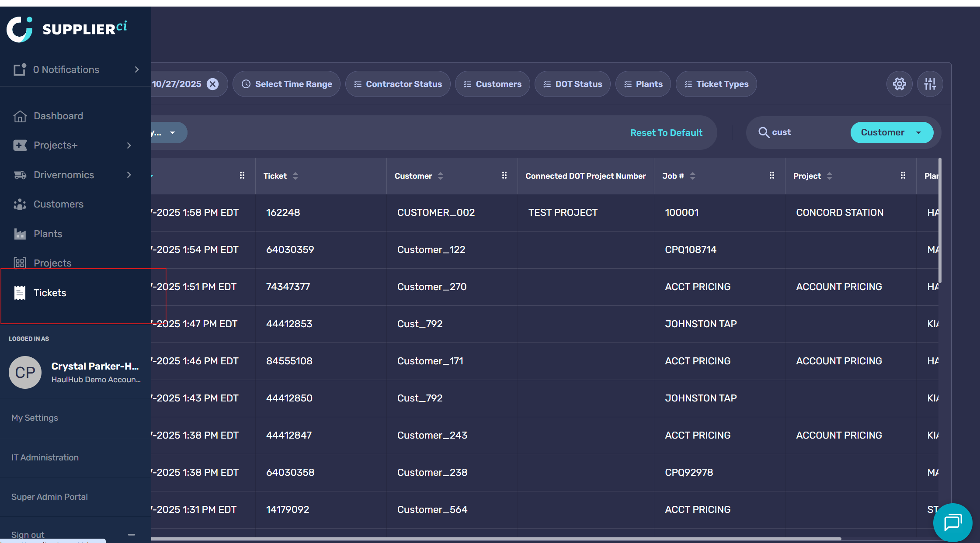Sort table by Ticket column
Image resolution: width=980 pixels, height=543 pixels.
click(x=295, y=176)
